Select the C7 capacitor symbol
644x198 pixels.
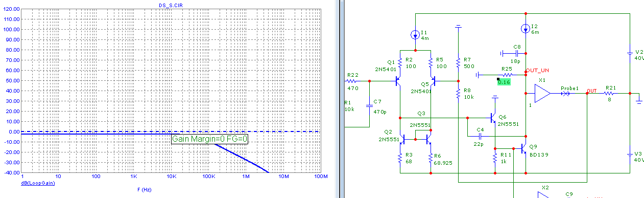tap(369, 106)
